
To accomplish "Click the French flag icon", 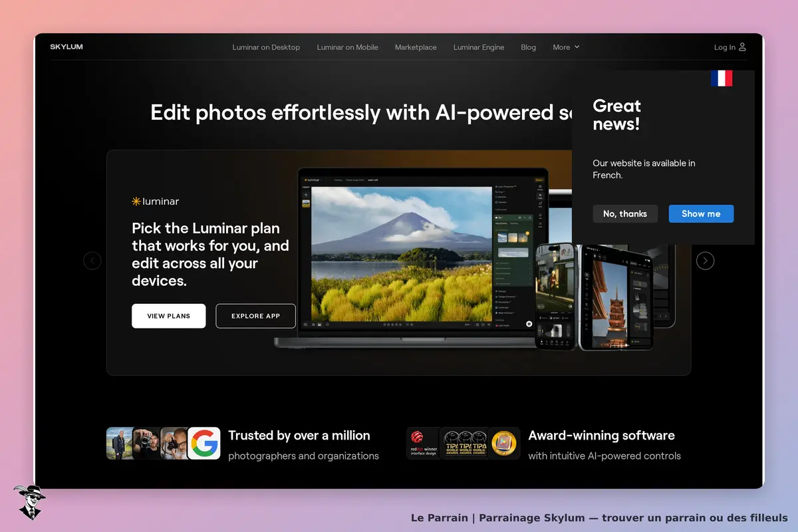I will [x=722, y=78].
